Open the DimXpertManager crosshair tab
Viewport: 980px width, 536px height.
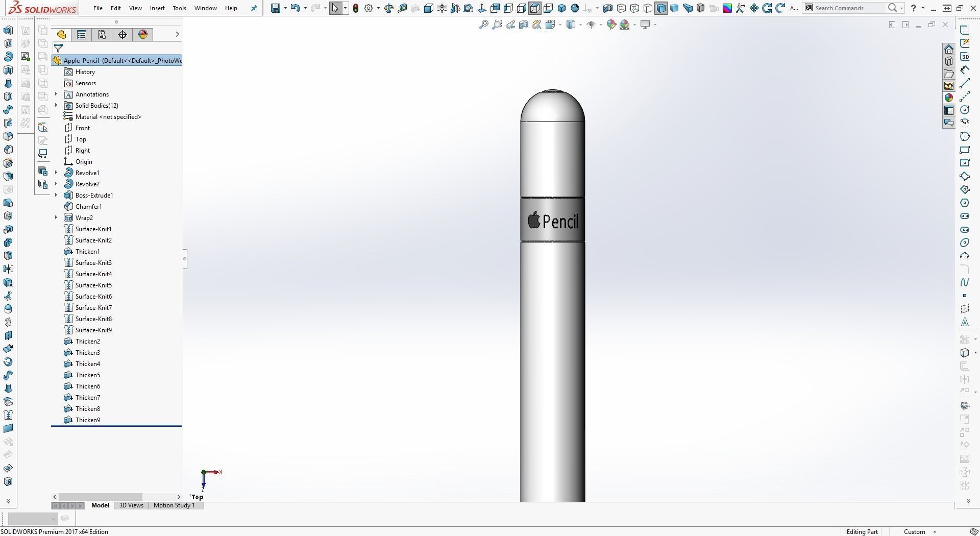122,34
